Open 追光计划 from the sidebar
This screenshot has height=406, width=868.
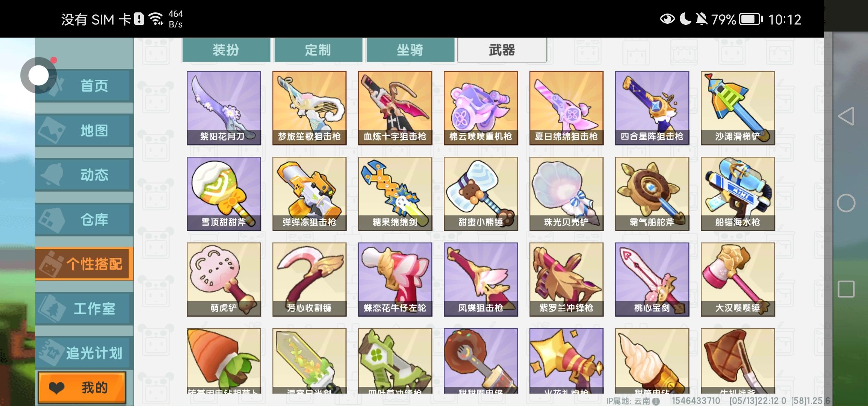[x=85, y=353]
